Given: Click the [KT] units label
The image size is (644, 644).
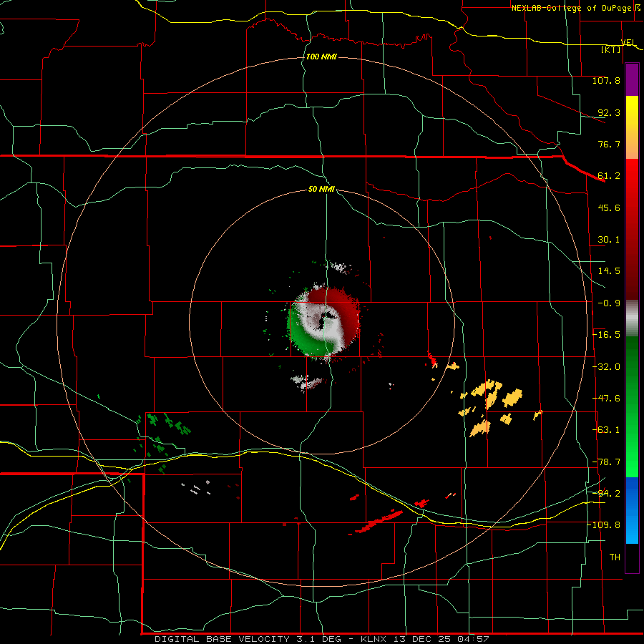Looking at the screenshot, I should (x=611, y=49).
